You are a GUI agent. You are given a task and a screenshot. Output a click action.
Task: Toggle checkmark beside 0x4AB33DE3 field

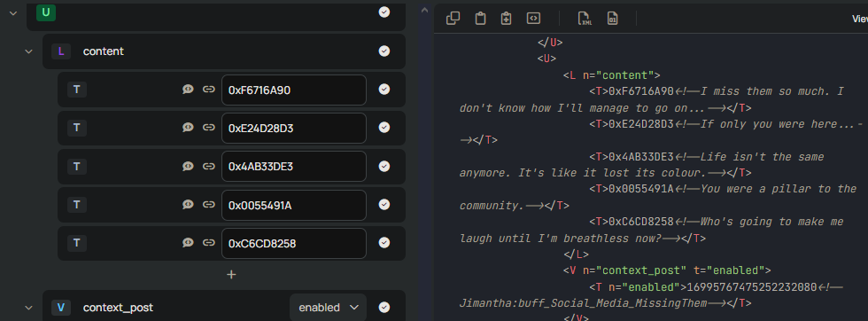coord(384,167)
